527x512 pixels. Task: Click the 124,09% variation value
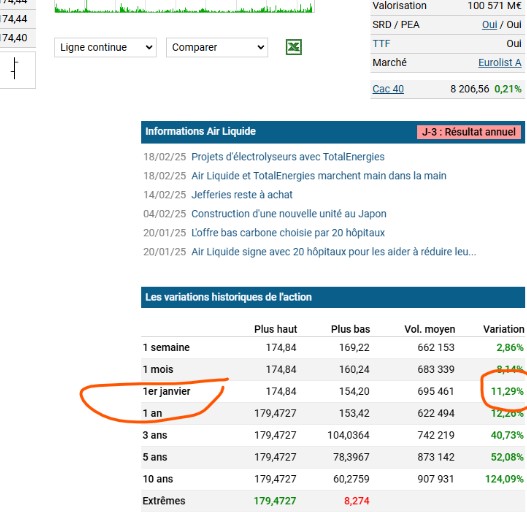coord(504,479)
